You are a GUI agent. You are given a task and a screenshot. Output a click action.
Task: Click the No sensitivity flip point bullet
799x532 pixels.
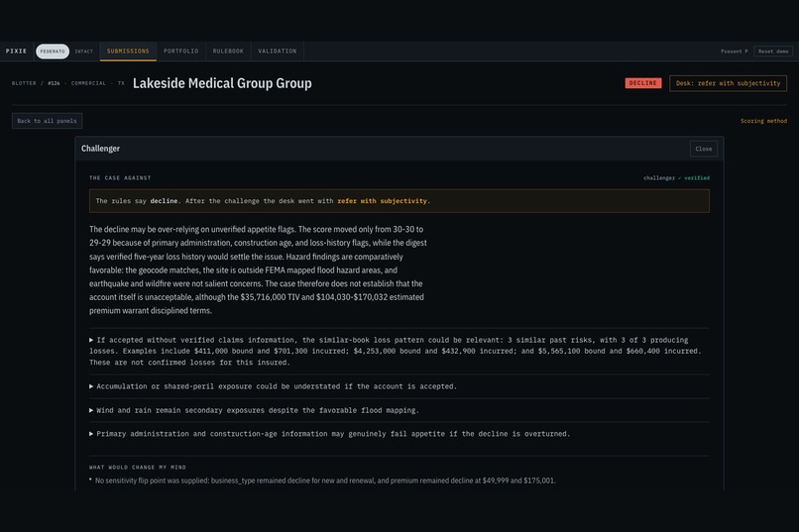pyautogui.click(x=325, y=480)
